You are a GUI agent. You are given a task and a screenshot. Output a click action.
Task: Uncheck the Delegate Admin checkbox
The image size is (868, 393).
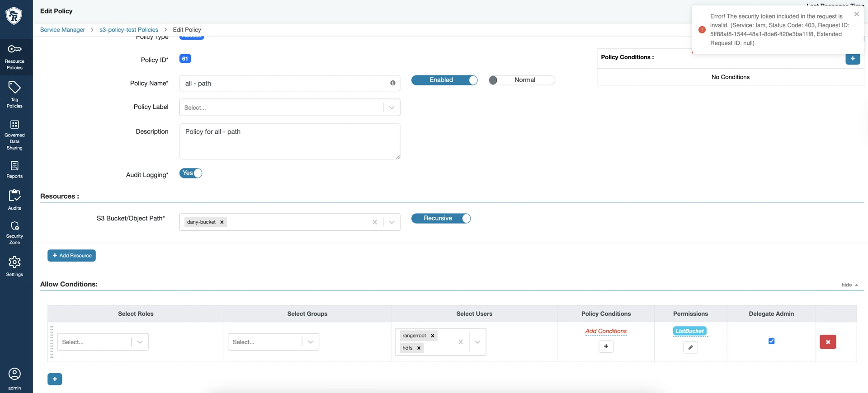(771, 341)
